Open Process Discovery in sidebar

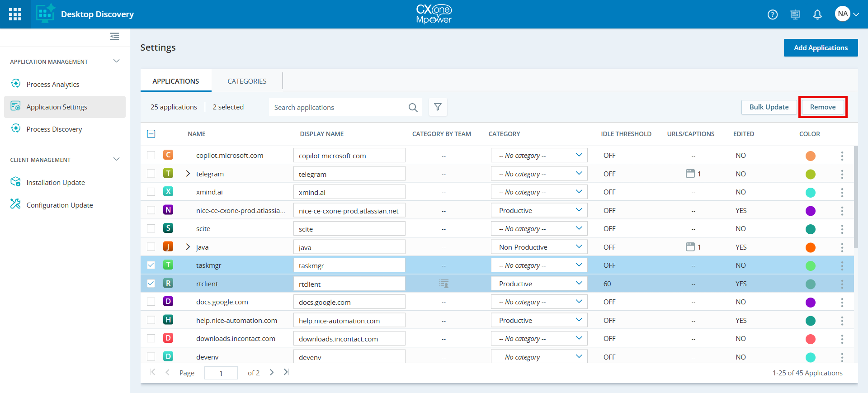(54, 129)
